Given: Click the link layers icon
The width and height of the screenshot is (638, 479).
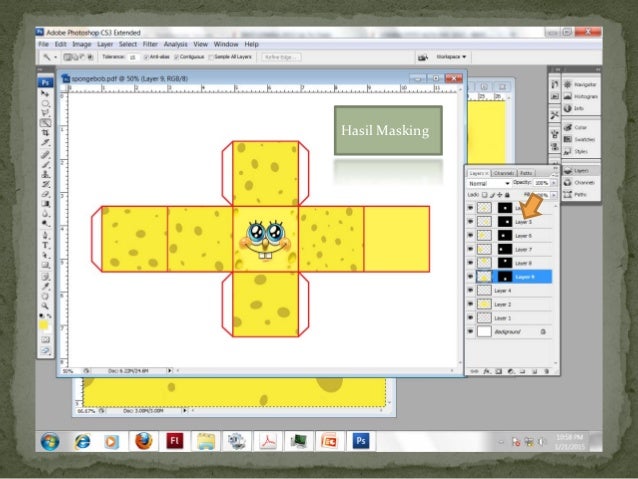Looking at the screenshot, I should click(x=474, y=371).
